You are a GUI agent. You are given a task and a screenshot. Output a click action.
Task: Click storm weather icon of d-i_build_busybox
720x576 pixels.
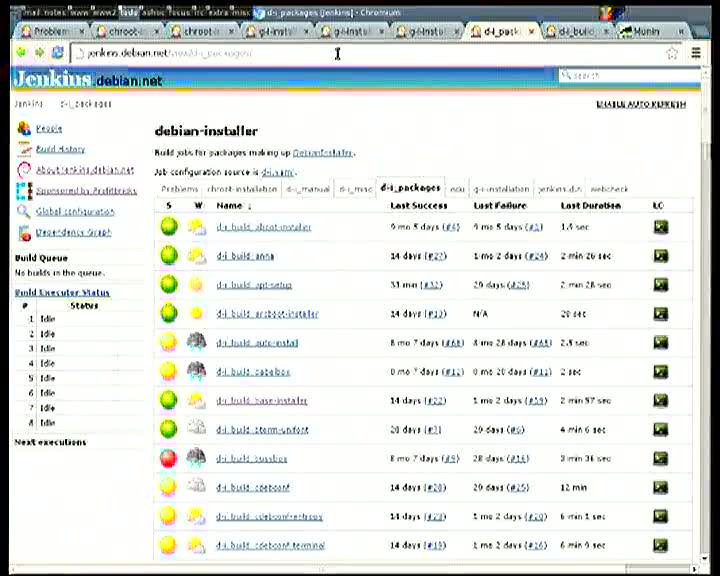pyautogui.click(x=197, y=457)
